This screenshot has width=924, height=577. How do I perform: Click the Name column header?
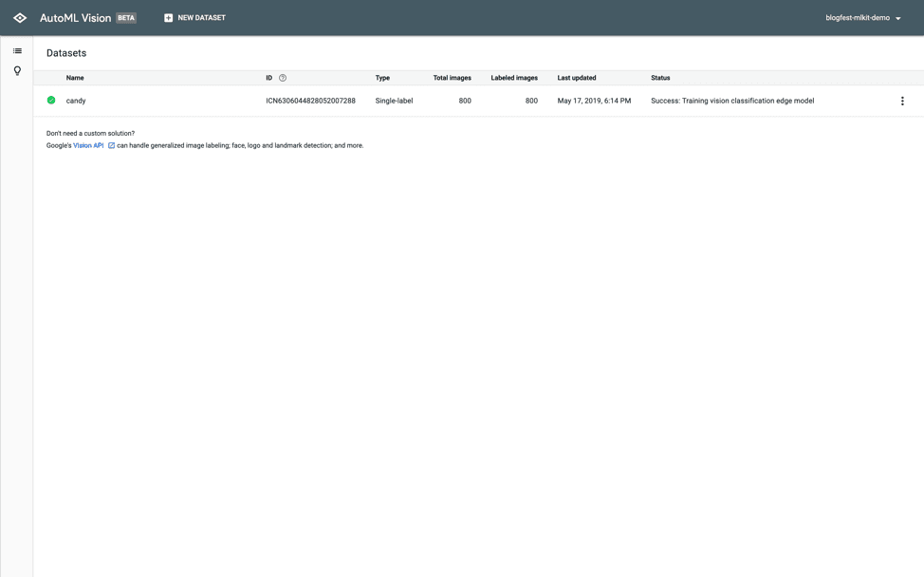coord(75,78)
